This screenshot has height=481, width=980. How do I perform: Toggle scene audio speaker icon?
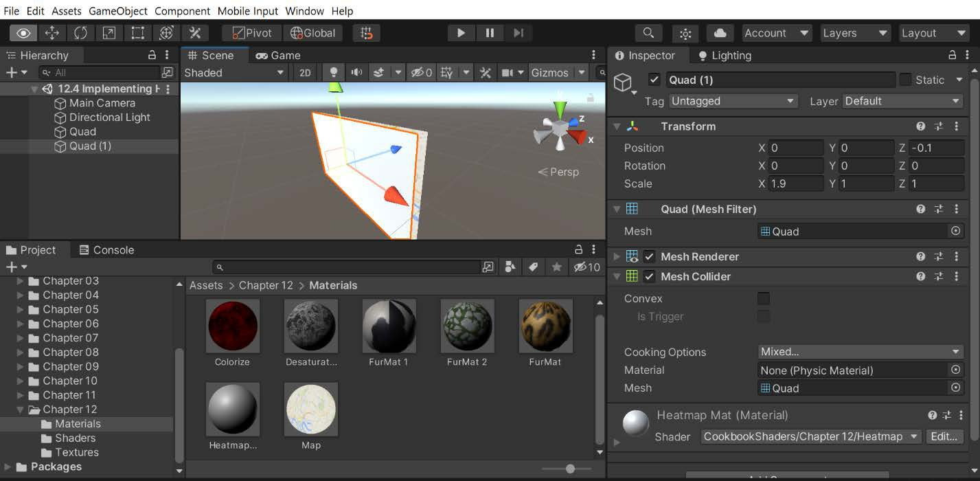click(x=356, y=72)
